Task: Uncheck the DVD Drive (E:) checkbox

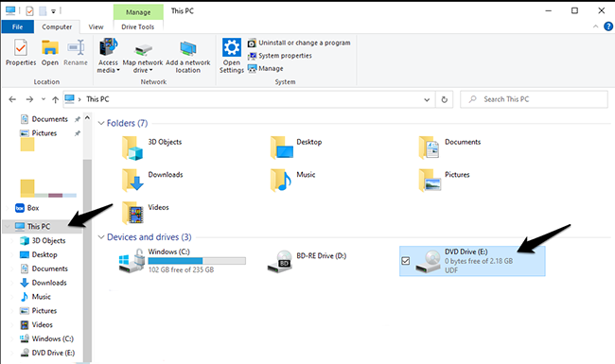Action: [x=406, y=261]
